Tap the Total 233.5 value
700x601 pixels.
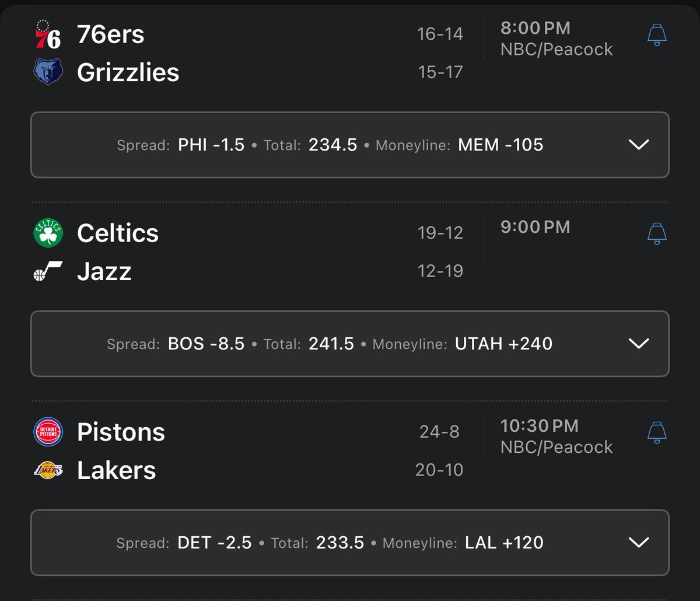point(340,543)
